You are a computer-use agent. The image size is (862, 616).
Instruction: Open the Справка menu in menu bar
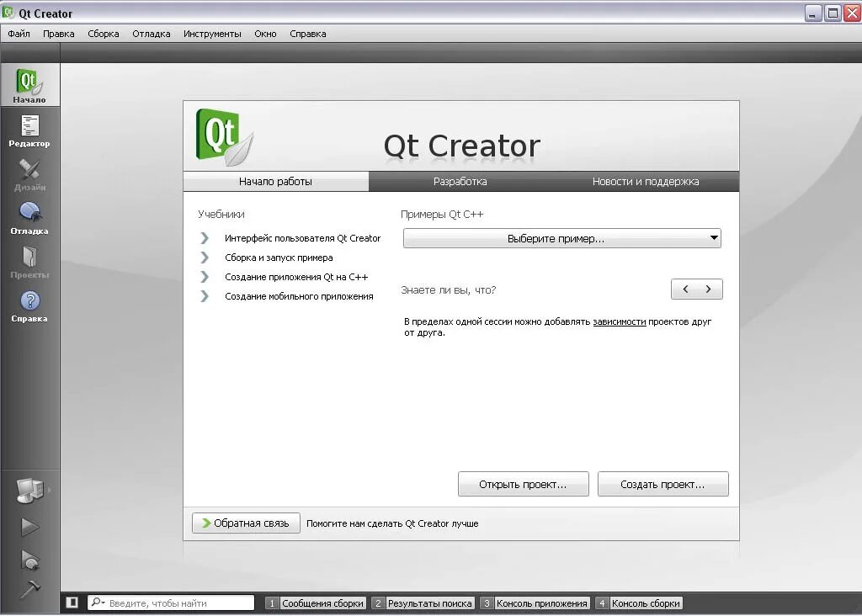[x=308, y=34]
